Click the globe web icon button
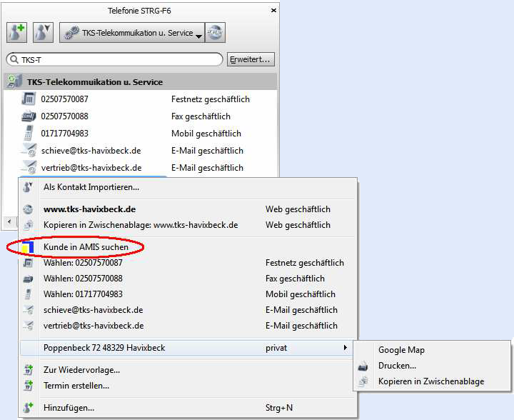This screenshot has height=420, width=514. tap(215, 32)
